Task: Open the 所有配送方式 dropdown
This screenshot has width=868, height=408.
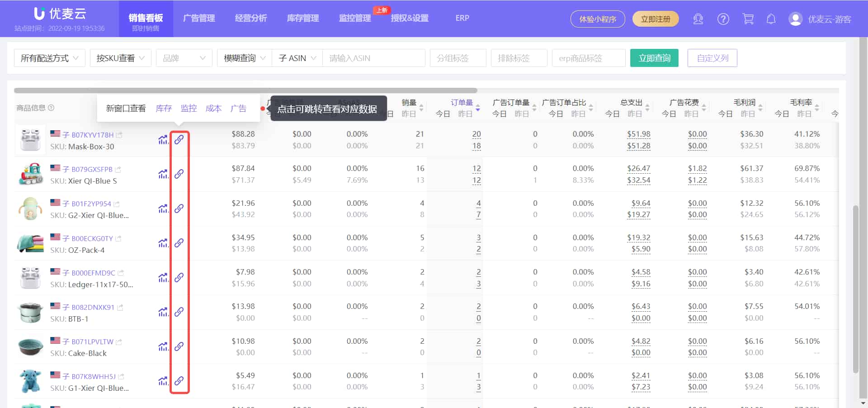Action: (49, 58)
